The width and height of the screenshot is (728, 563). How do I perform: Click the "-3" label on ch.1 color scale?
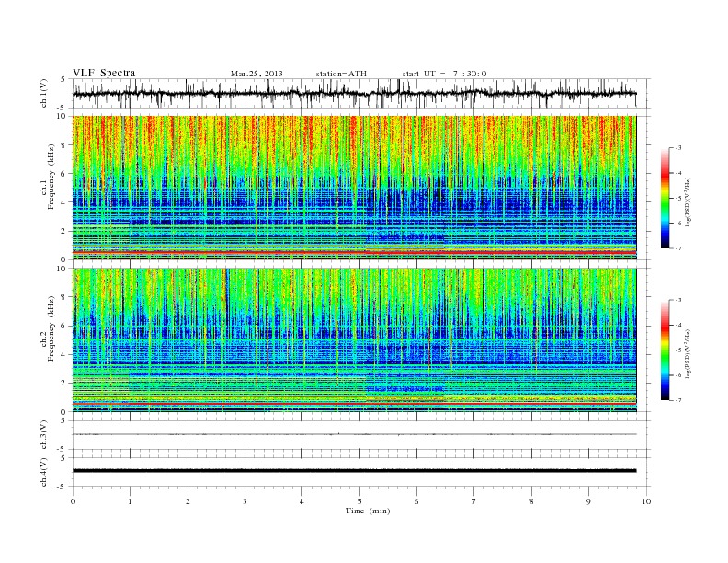(678, 148)
